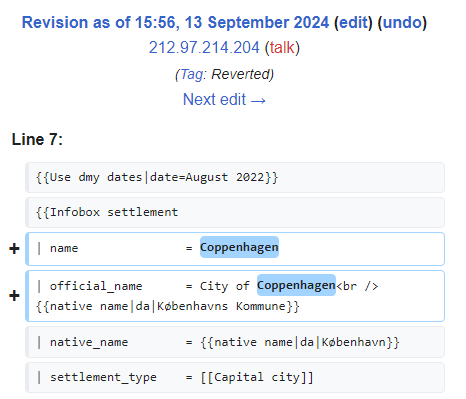Select the Use dmy dates line
Viewport: 466px width, 399px height.
[x=235, y=177]
